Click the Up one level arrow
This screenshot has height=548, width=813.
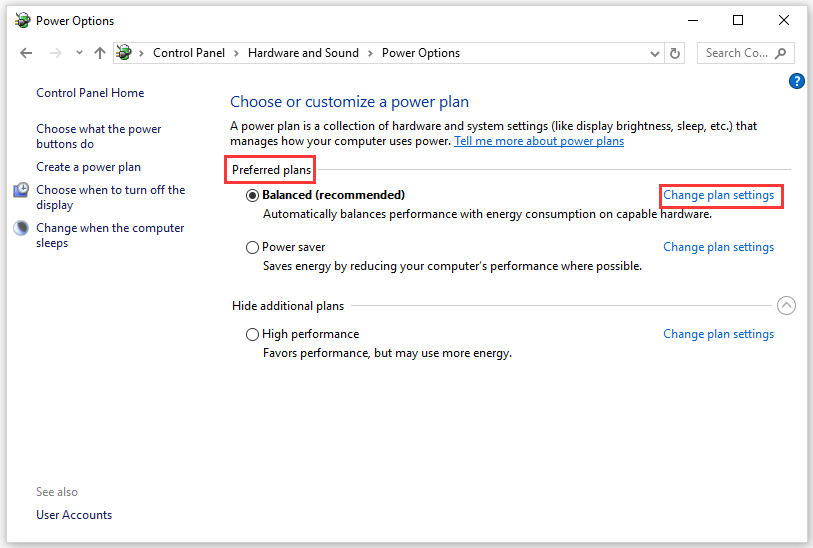click(x=99, y=53)
